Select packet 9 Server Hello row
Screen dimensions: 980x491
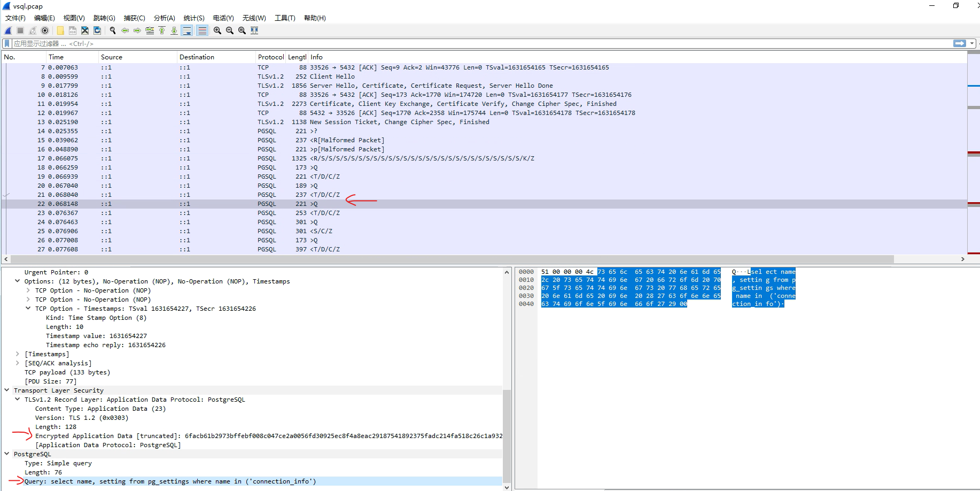(484, 86)
